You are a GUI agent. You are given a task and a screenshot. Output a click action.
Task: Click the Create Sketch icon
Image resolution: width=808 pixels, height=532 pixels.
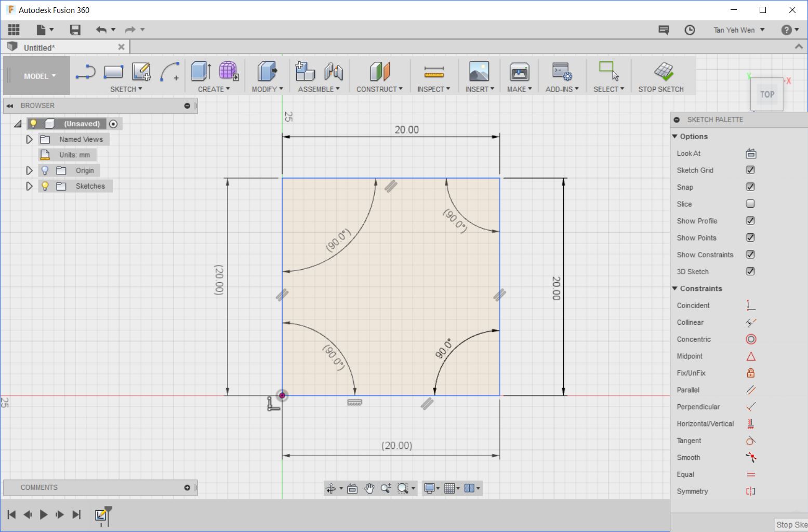click(x=141, y=72)
